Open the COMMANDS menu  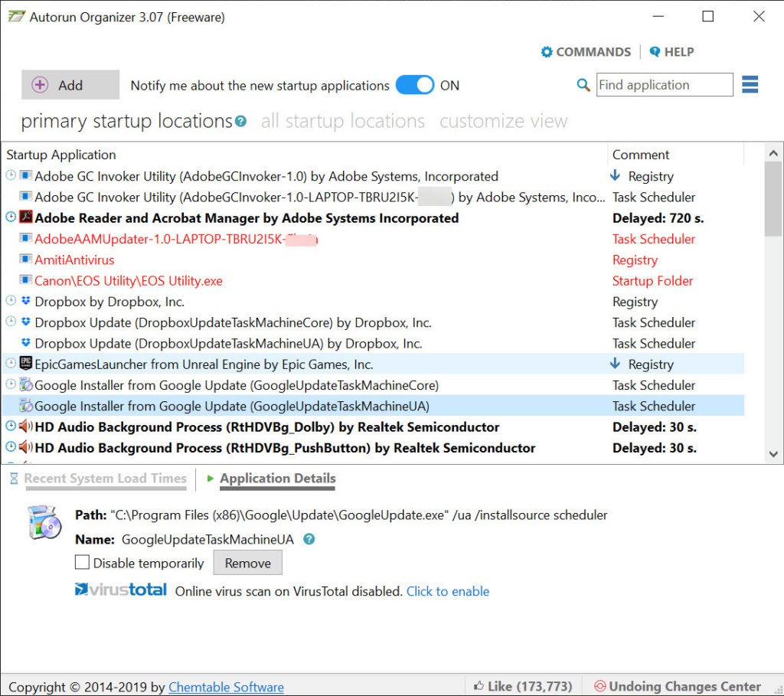tap(586, 52)
